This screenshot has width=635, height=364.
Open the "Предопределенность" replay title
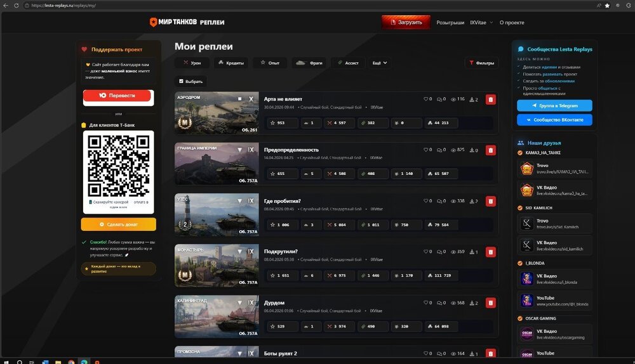(291, 150)
